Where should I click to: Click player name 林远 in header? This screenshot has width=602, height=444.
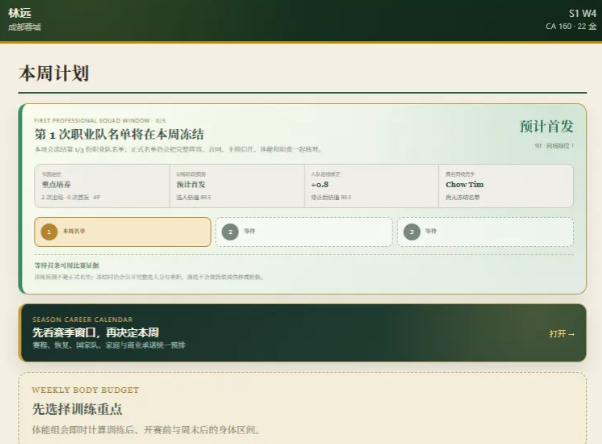point(20,13)
